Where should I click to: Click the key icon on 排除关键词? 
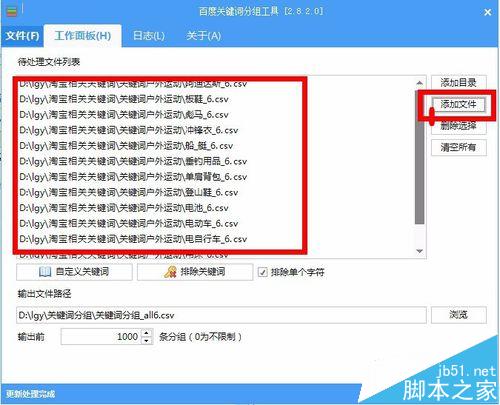170,272
